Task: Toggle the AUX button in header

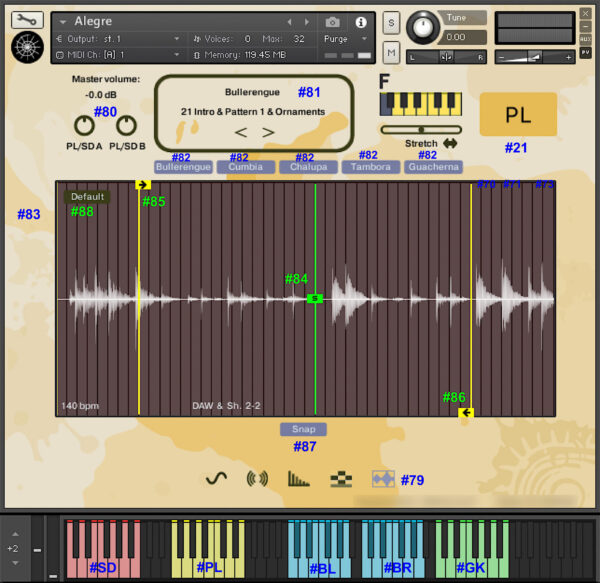Action: [x=585, y=39]
